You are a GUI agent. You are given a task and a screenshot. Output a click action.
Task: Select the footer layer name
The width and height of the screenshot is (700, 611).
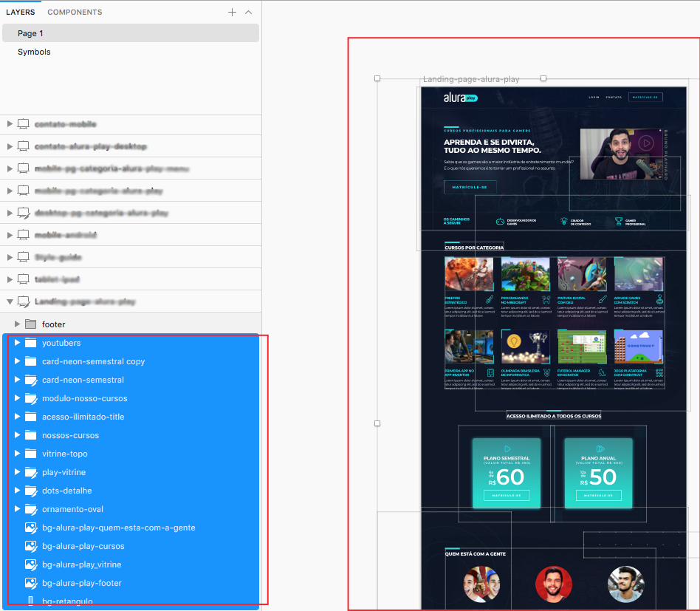click(x=54, y=324)
